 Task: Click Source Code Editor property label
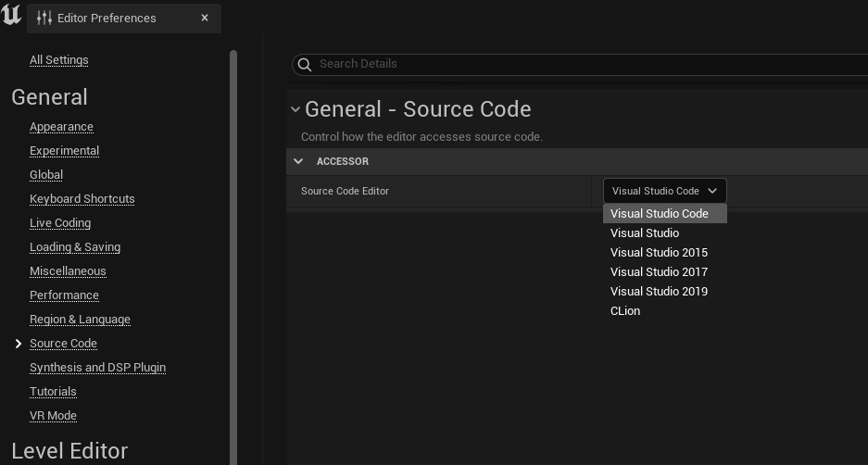[345, 191]
